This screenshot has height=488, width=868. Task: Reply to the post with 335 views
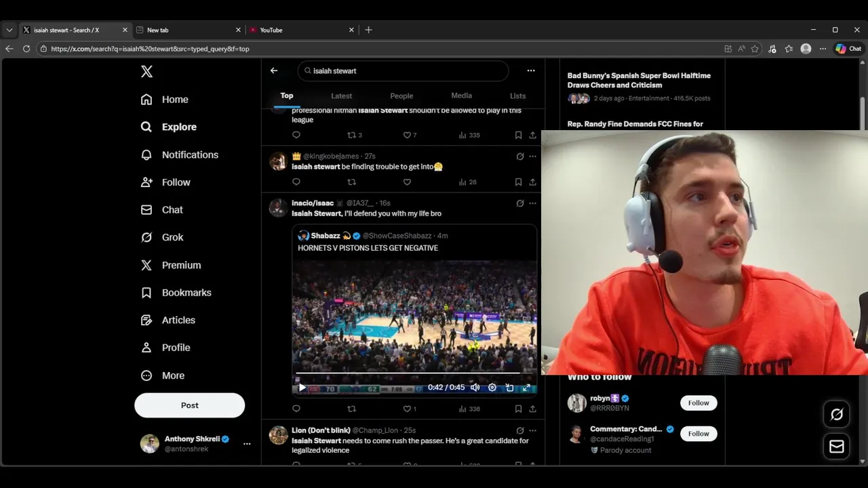296,135
